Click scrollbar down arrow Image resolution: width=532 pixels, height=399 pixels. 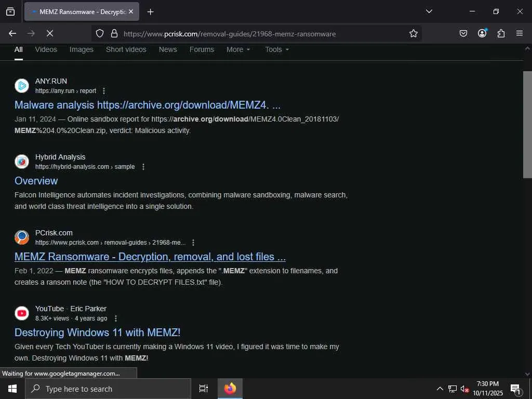527,374
